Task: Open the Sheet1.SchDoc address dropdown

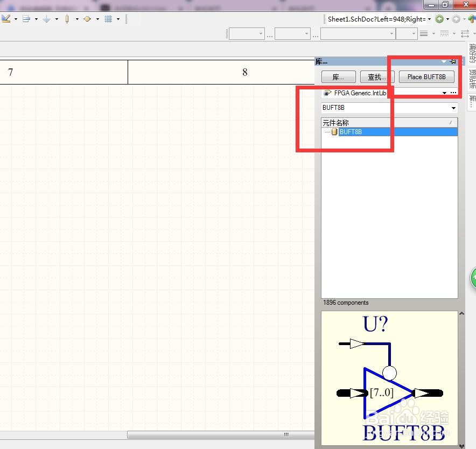Action: pyautogui.click(x=429, y=19)
